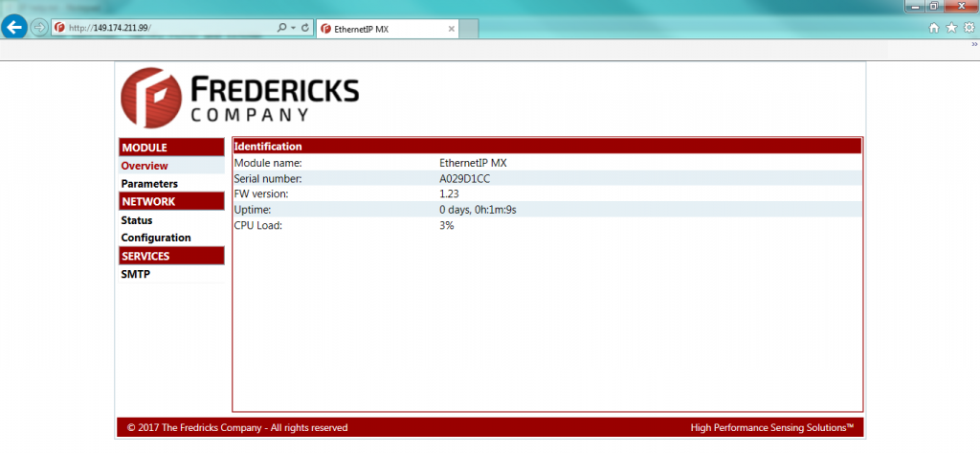Image resolution: width=980 pixels, height=454 pixels.
Task: Open Favorites with the star icon
Action: [x=951, y=28]
